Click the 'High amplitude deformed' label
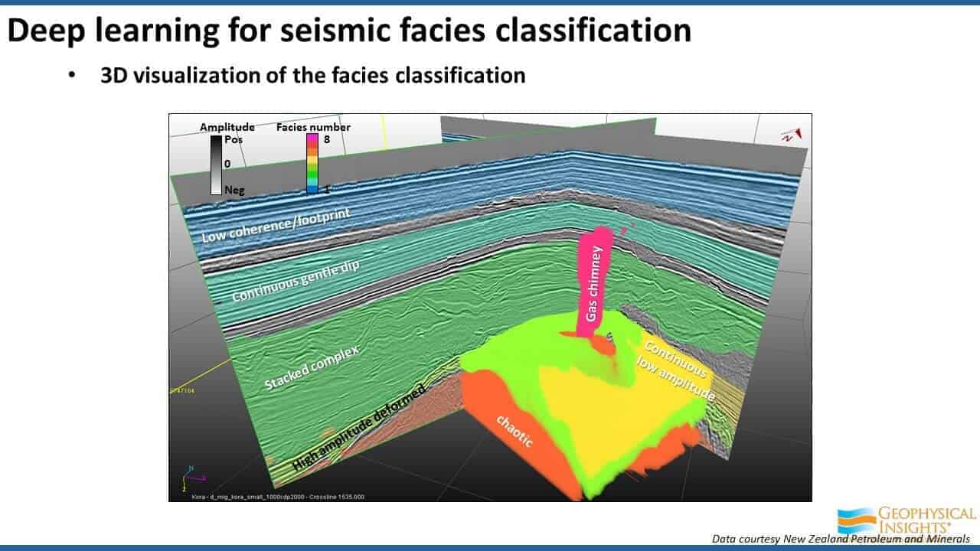Viewport: 980px width, 551px height. tap(359, 429)
